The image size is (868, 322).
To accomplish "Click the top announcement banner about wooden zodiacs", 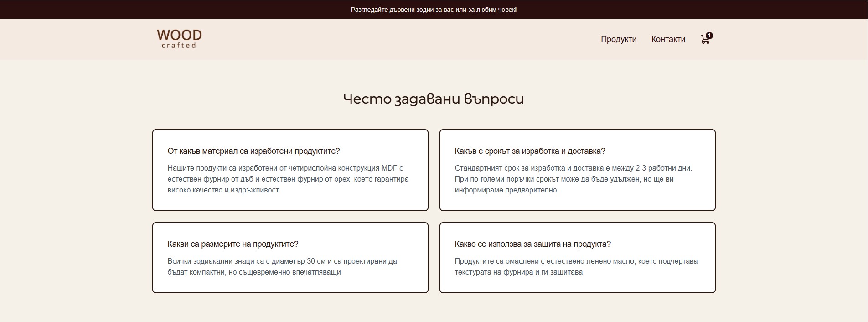I will point(434,10).
